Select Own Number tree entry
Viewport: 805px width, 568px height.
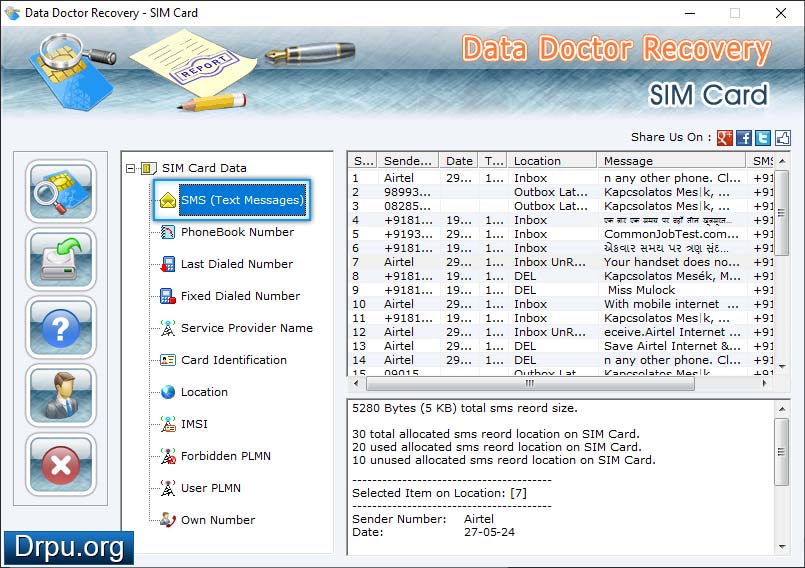click(x=218, y=520)
